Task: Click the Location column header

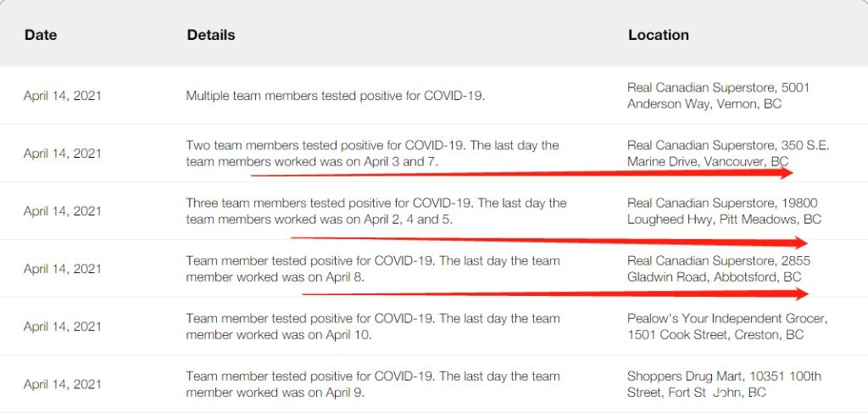Action: 658,35
